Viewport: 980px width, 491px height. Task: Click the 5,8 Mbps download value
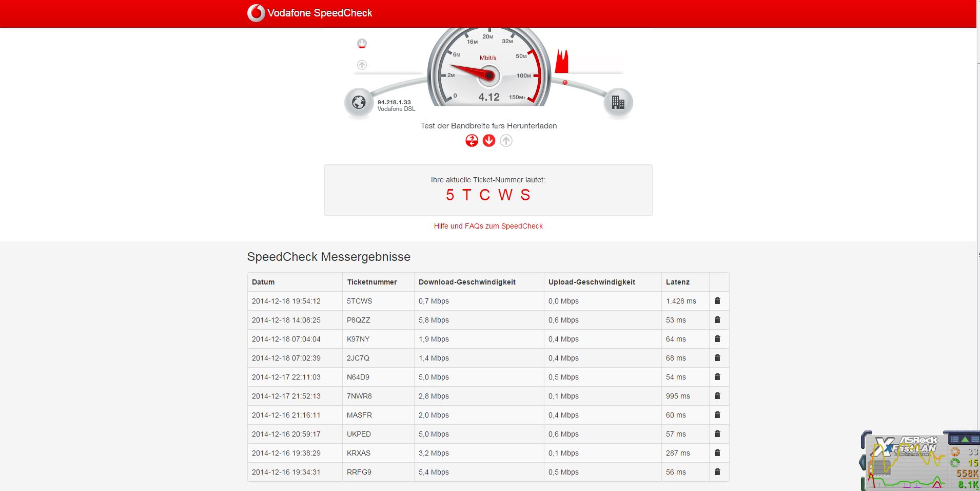point(434,320)
